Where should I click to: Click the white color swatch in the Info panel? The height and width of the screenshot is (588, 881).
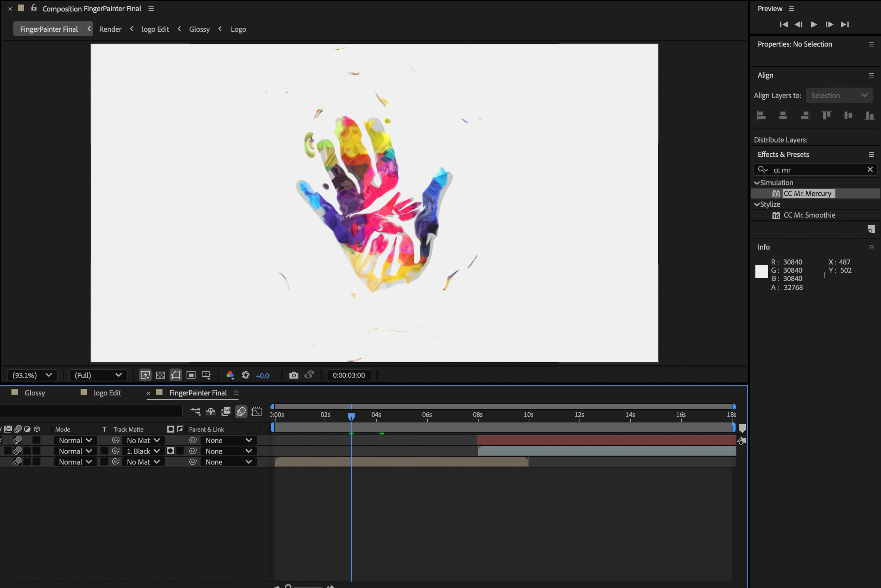point(761,271)
